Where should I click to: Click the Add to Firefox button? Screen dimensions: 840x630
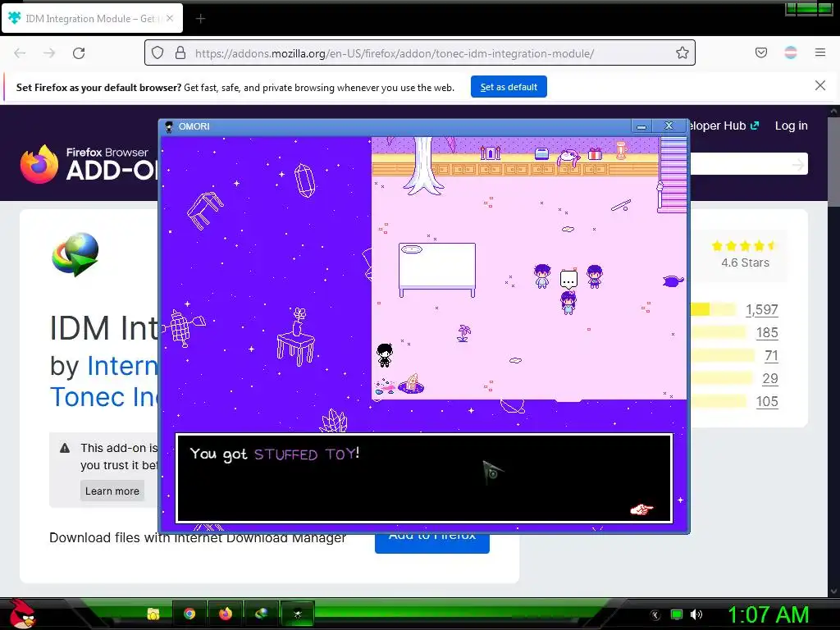click(431, 541)
